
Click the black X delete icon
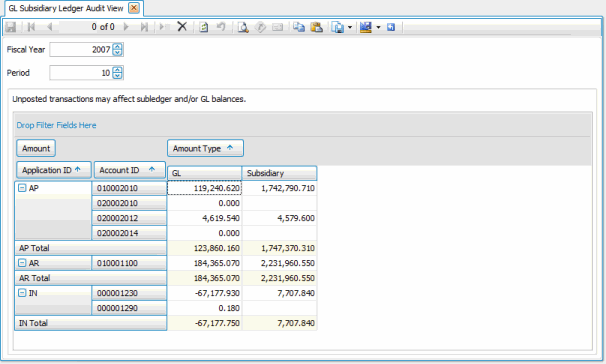pos(182,27)
